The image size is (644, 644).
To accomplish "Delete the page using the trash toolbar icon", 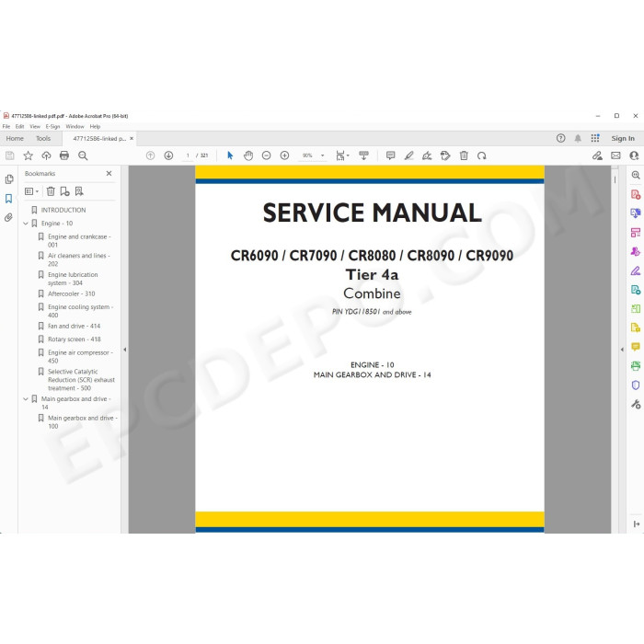I will coord(464,155).
